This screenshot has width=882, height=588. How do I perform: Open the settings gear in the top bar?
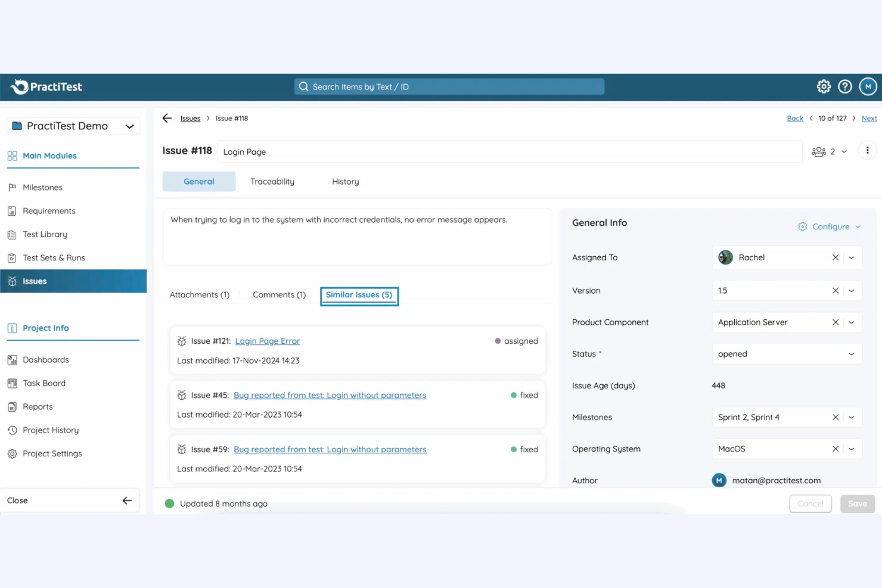pos(824,86)
